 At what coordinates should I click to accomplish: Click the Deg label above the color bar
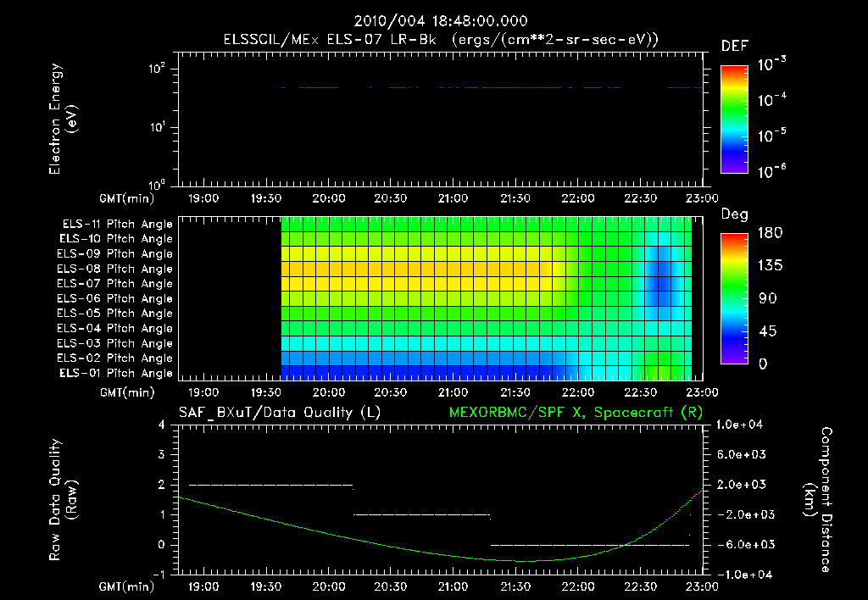735,214
